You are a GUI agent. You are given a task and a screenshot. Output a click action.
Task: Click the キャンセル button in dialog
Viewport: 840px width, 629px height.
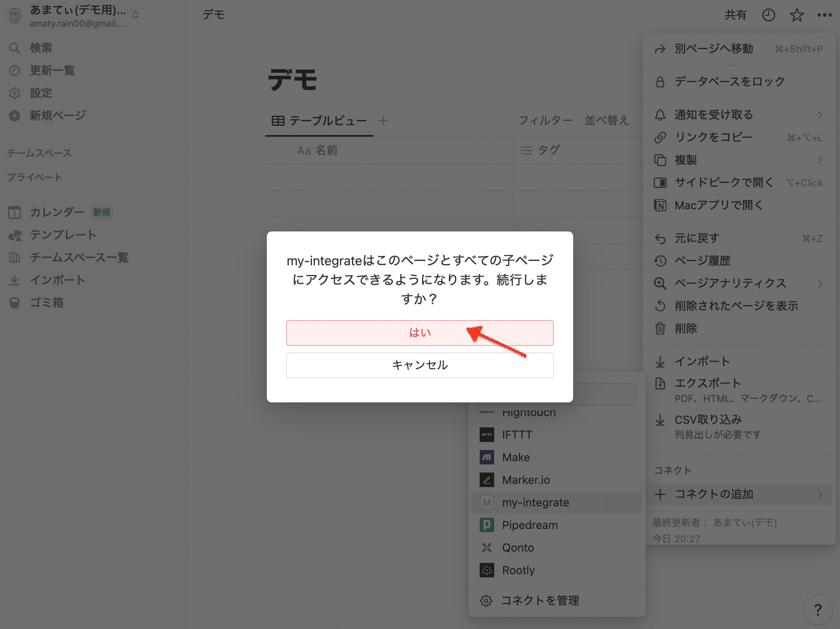point(420,365)
